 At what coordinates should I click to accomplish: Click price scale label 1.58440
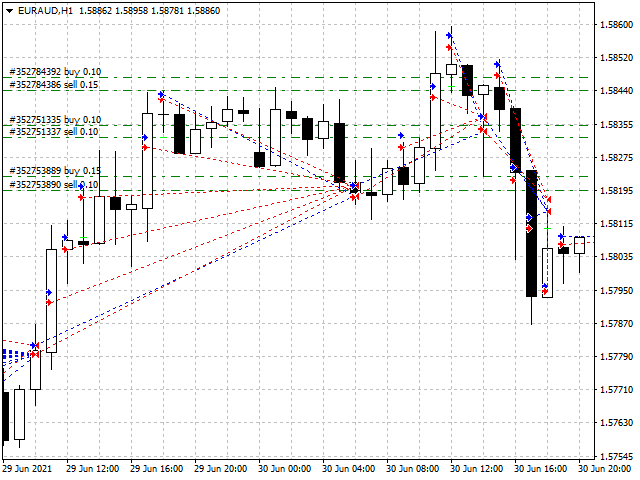(616, 91)
